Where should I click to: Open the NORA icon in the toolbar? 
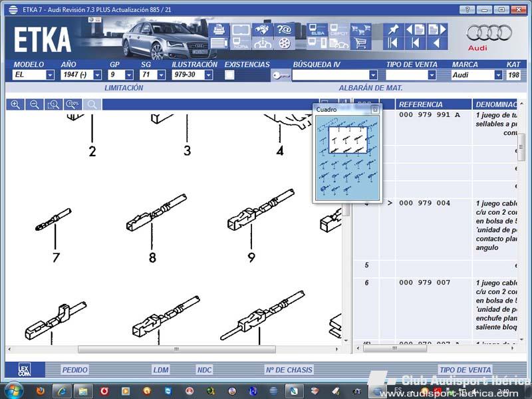pyautogui.click(x=241, y=43)
